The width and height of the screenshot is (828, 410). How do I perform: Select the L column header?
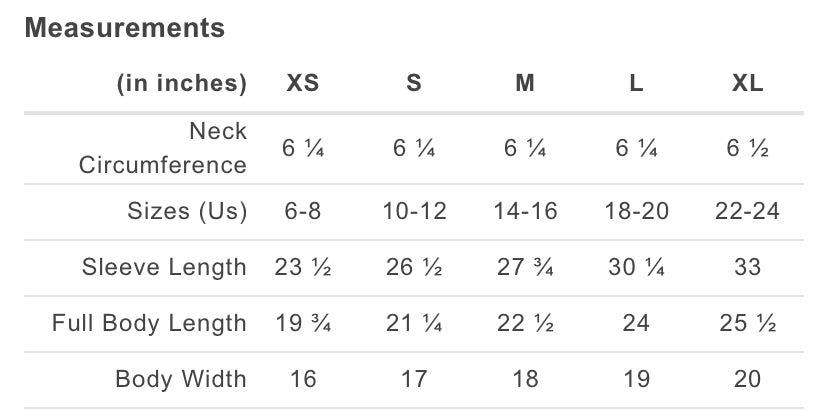(636, 84)
